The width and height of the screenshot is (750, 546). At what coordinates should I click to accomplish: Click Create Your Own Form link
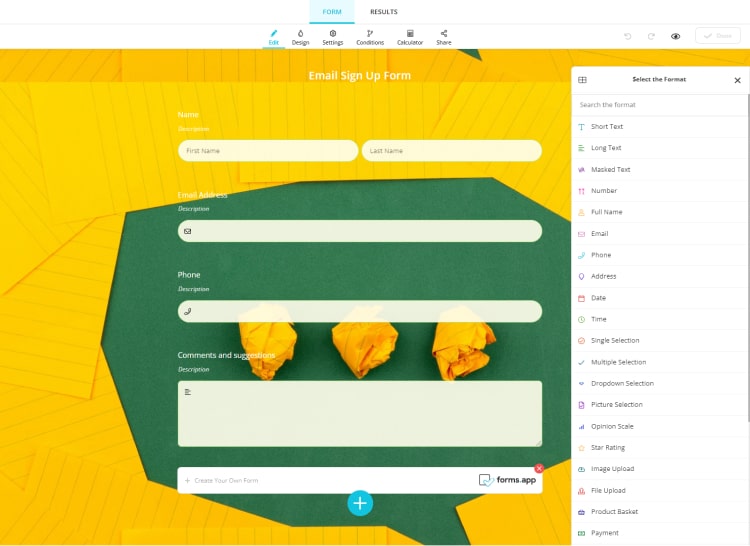pyautogui.click(x=225, y=481)
